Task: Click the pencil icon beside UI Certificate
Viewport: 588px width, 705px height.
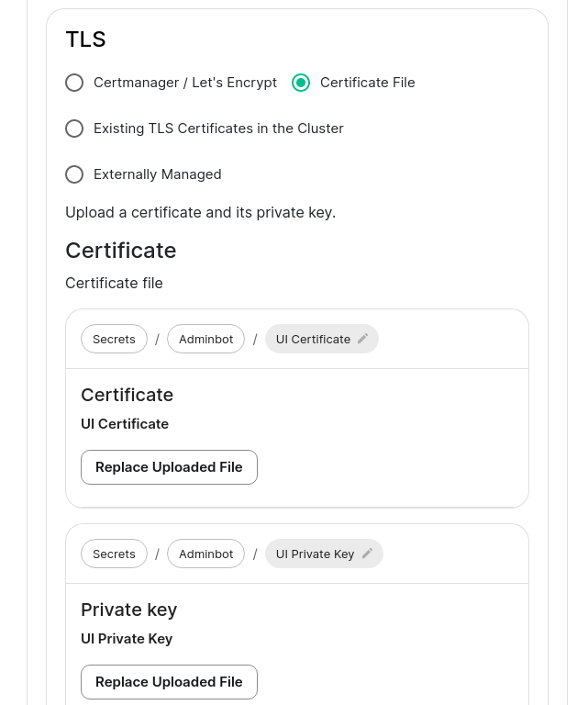Action: coord(363,339)
